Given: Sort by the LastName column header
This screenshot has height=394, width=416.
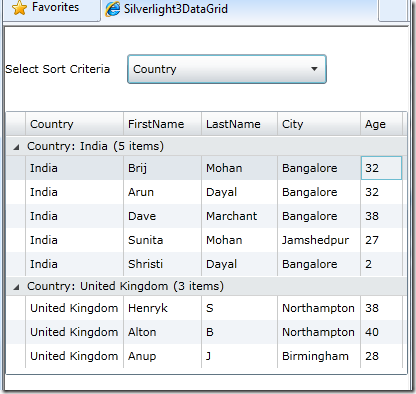Looking at the screenshot, I should pyautogui.click(x=239, y=124).
